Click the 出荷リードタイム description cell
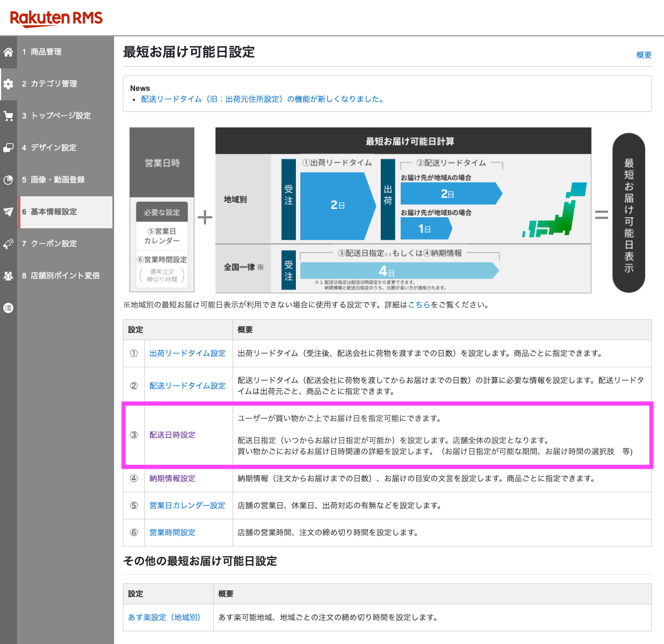 [x=442, y=353]
